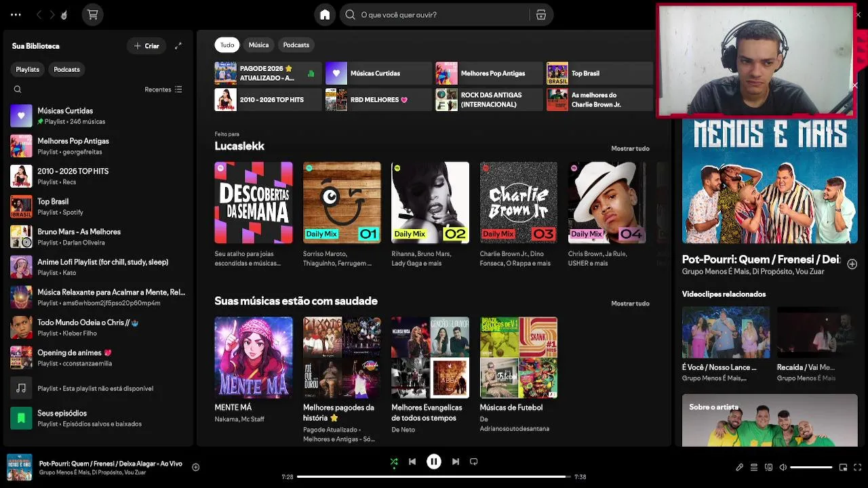Select the Tudo filter chip
Image resolution: width=868 pixels, height=488 pixels.
[x=227, y=45]
